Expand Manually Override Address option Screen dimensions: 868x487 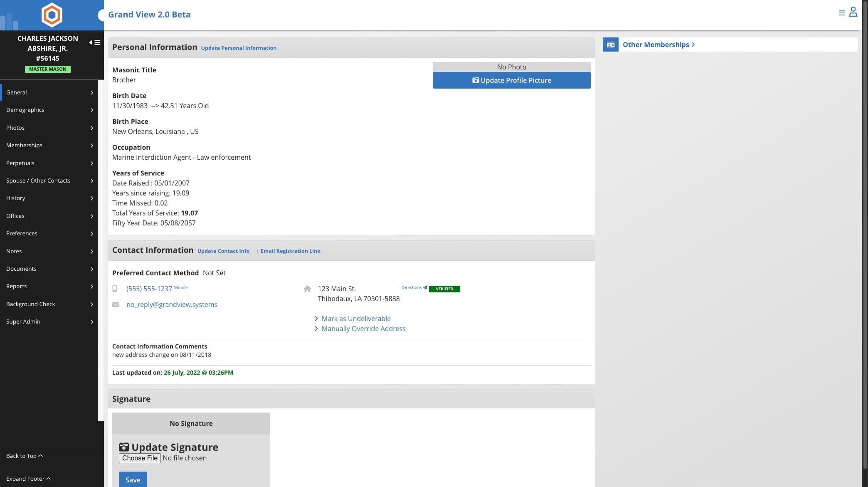click(360, 329)
